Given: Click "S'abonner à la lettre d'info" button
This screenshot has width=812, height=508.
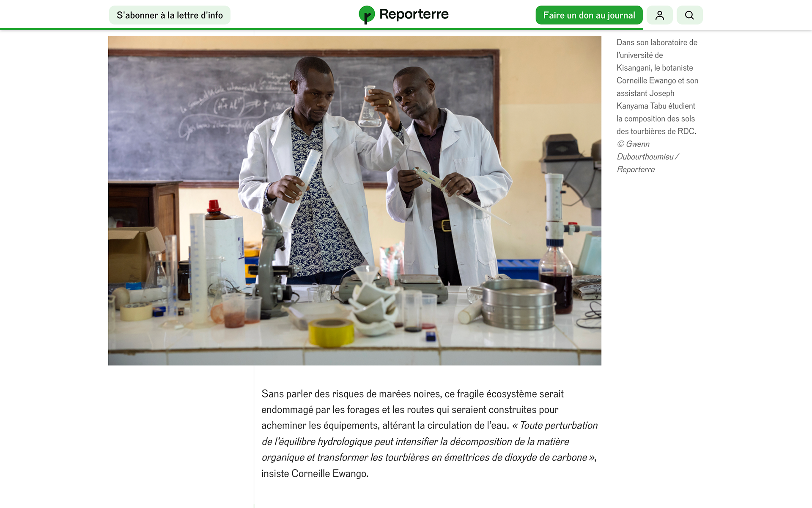Looking at the screenshot, I should tap(170, 15).
